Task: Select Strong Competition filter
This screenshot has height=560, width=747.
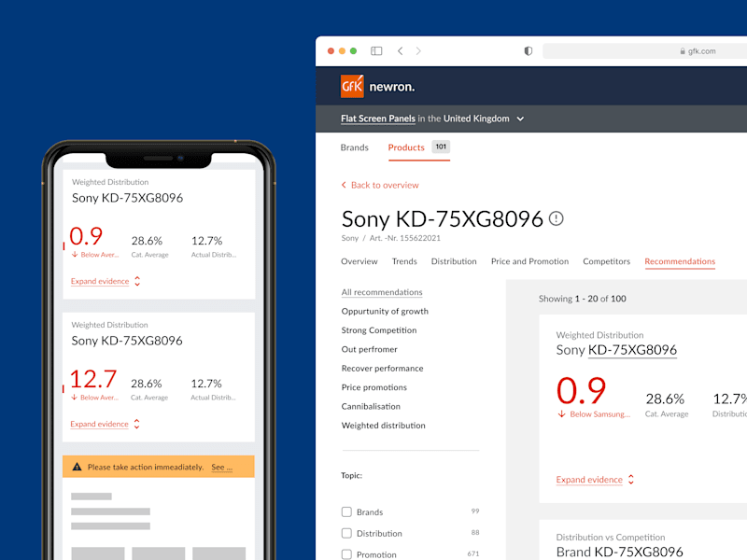Action: 379,330
